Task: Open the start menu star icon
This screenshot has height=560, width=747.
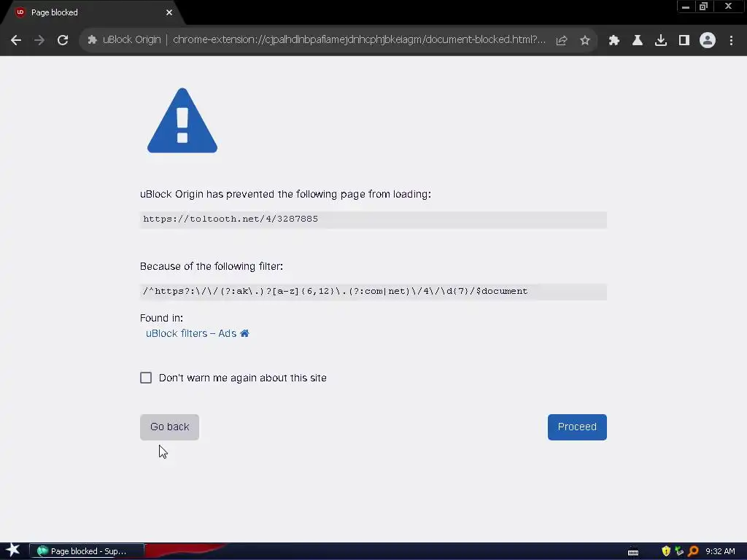Action: point(13,551)
